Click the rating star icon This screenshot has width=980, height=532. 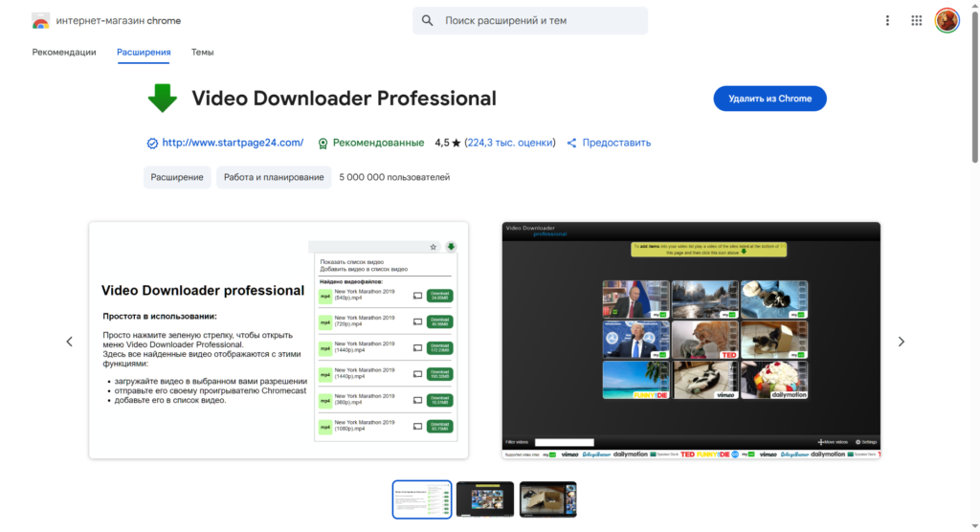tap(457, 144)
